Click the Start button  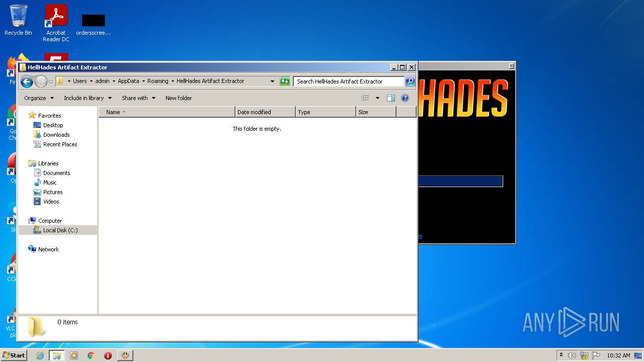click(14, 355)
